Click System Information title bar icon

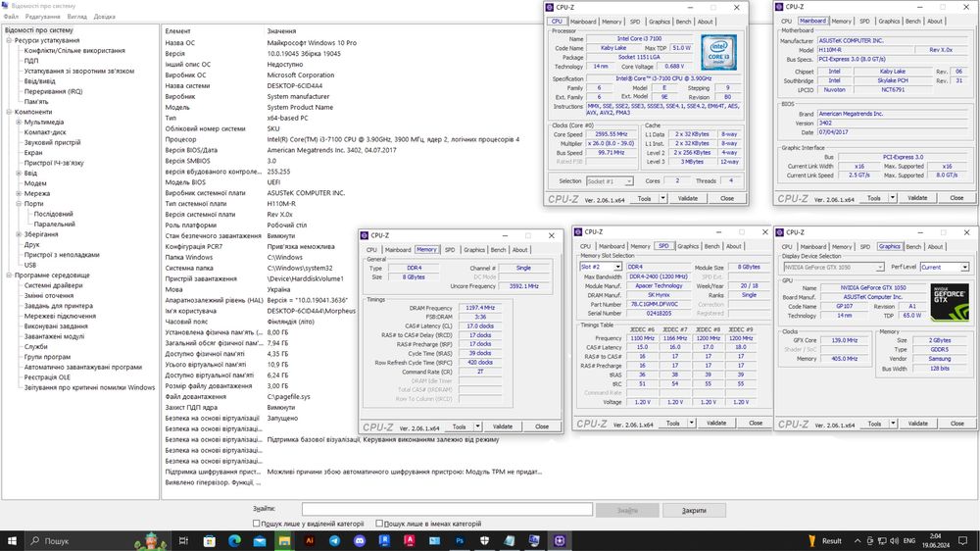pos(6,6)
